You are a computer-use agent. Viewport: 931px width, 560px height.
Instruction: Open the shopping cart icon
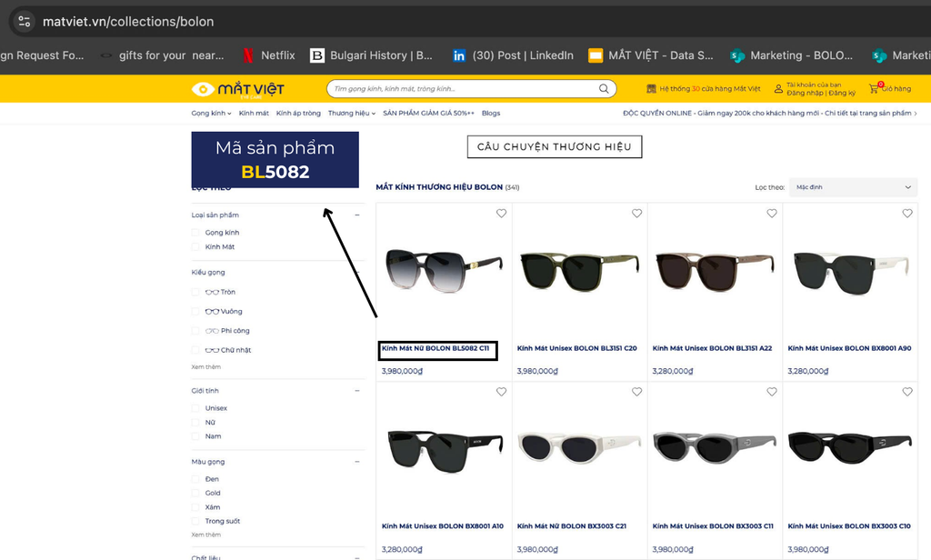point(874,88)
